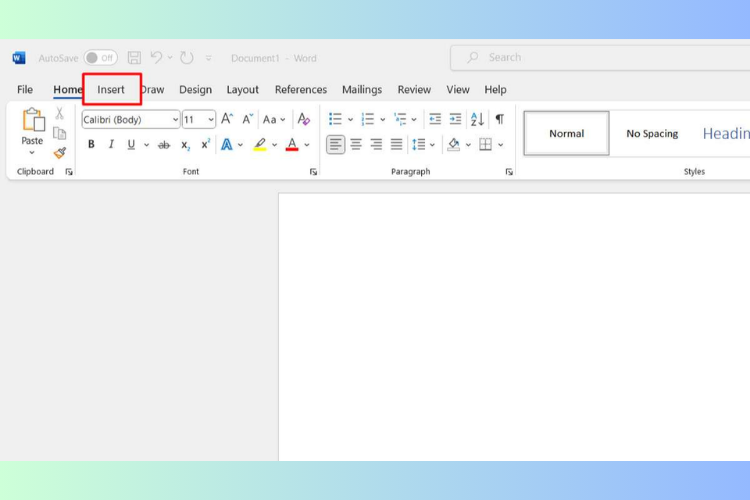750x500 pixels.
Task: Click the Numbering list icon
Action: 367,119
